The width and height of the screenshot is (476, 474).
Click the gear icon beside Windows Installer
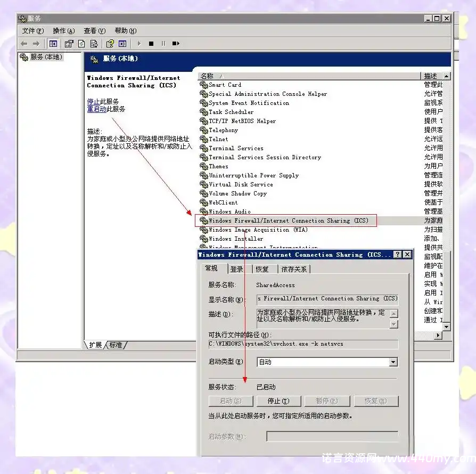pyautogui.click(x=204, y=239)
